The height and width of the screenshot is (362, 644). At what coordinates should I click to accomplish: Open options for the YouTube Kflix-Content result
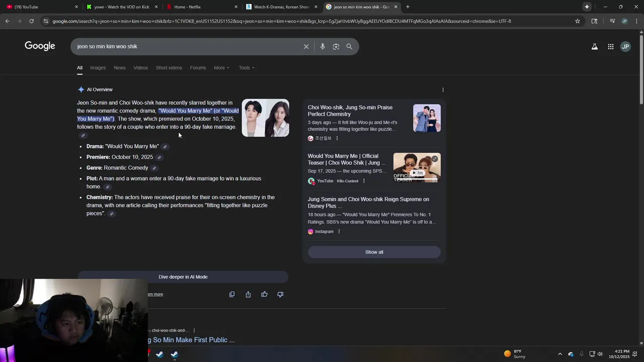364,181
